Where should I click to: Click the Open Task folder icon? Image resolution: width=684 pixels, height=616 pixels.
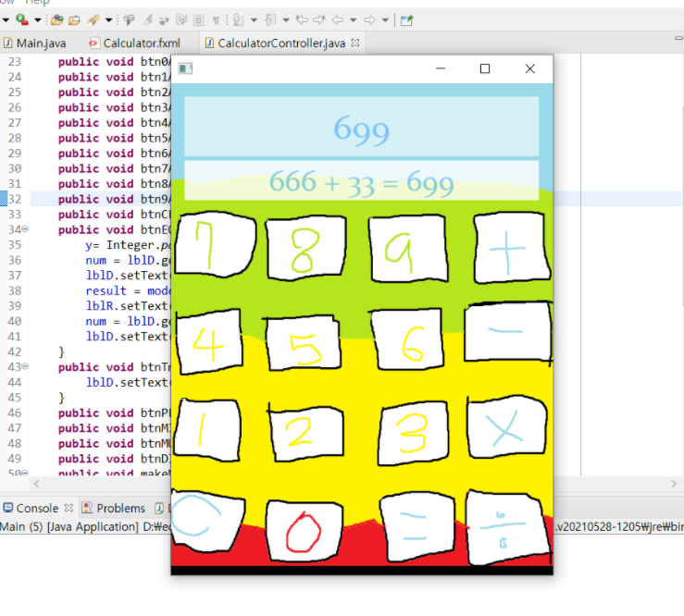click(x=74, y=20)
